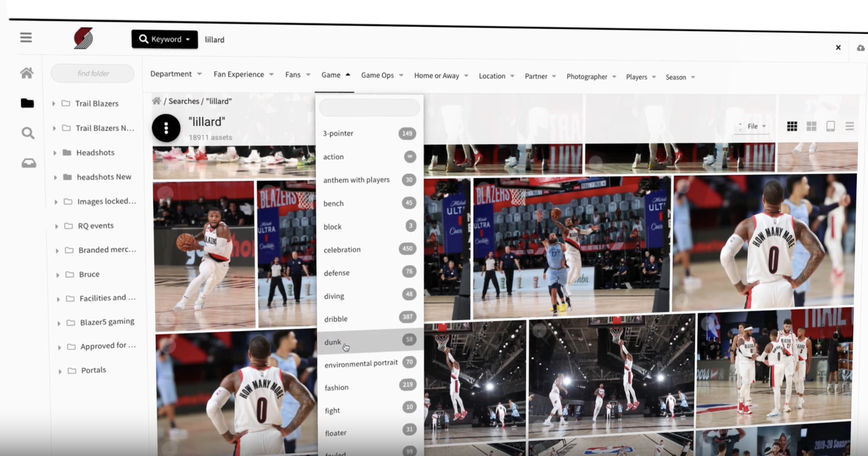Collapse the Game filter menu
This screenshot has width=868, height=456.
pos(336,75)
